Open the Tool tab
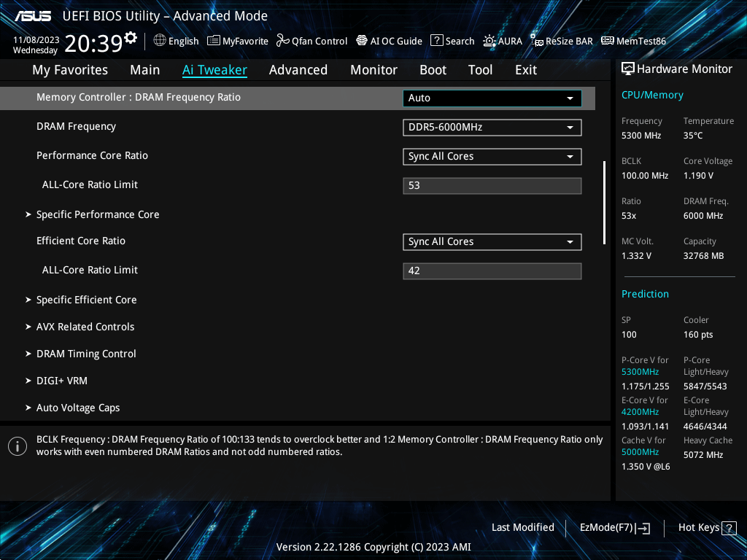 point(480,70)
